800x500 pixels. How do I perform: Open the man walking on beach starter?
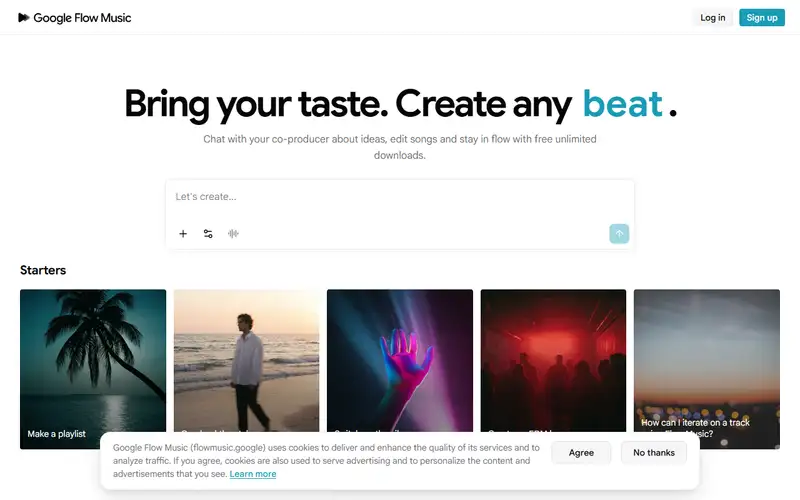coord(246,361)
